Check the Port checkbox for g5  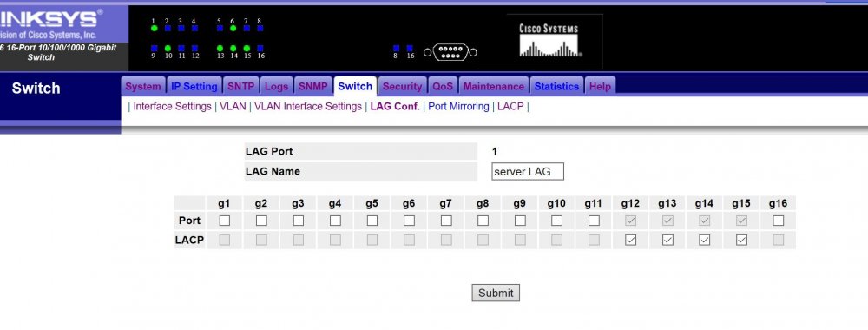[372, 221]
